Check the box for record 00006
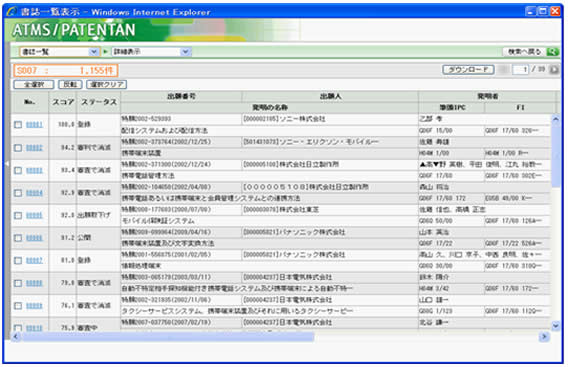 (18, 238)
